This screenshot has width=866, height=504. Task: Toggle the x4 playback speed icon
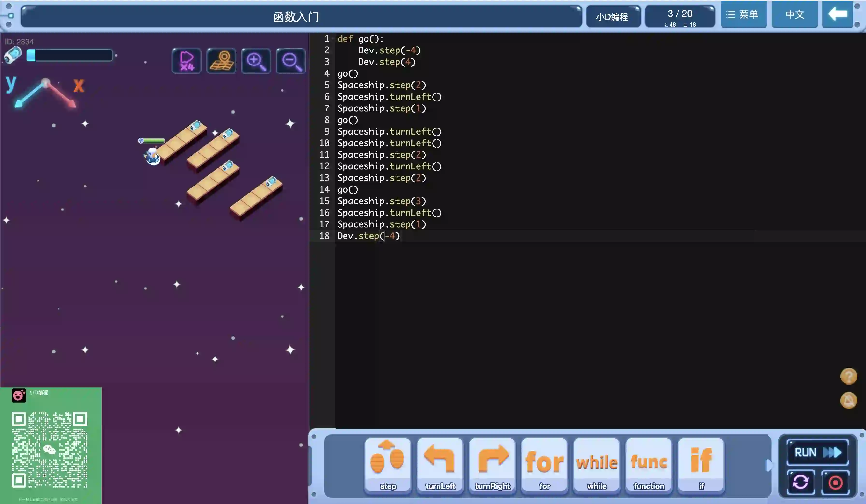click(186, 61)
